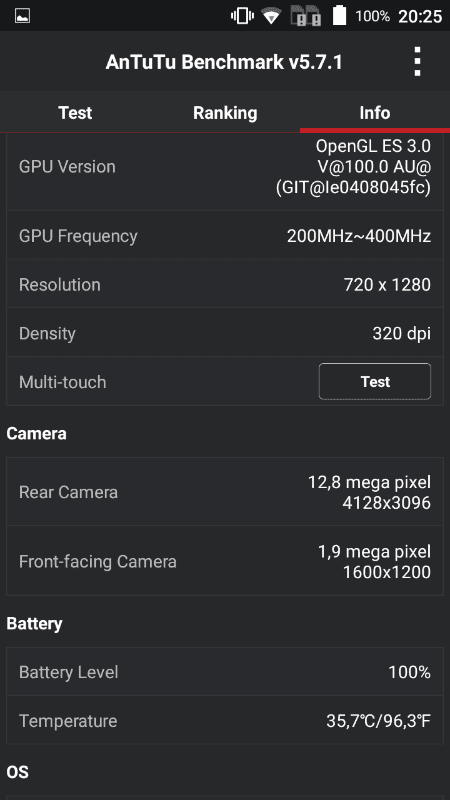Start the Multi-touch Test button
Screen dimensions: 450x800
pos(375,381)
